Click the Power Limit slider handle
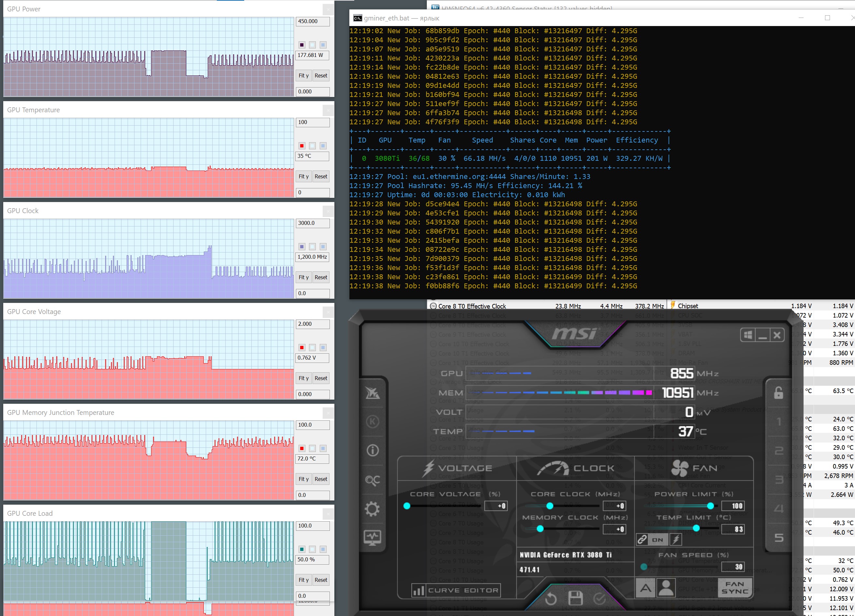The width and height of the screenshot is (855, 616). [710, 506]
